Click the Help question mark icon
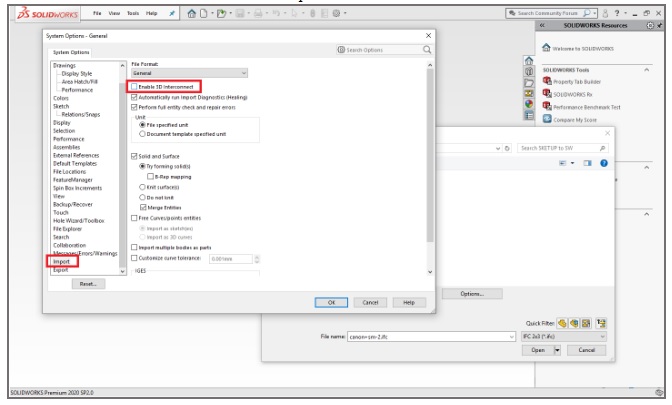 click(617, 13)
